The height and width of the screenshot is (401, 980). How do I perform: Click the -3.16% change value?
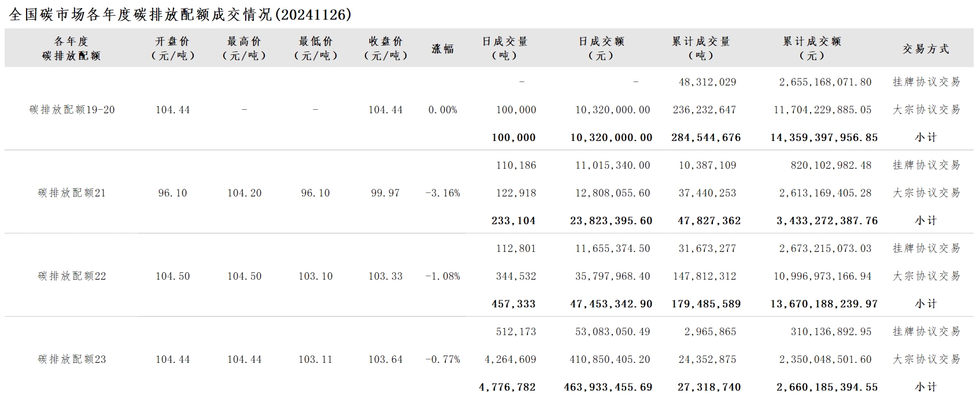point(443,193)
